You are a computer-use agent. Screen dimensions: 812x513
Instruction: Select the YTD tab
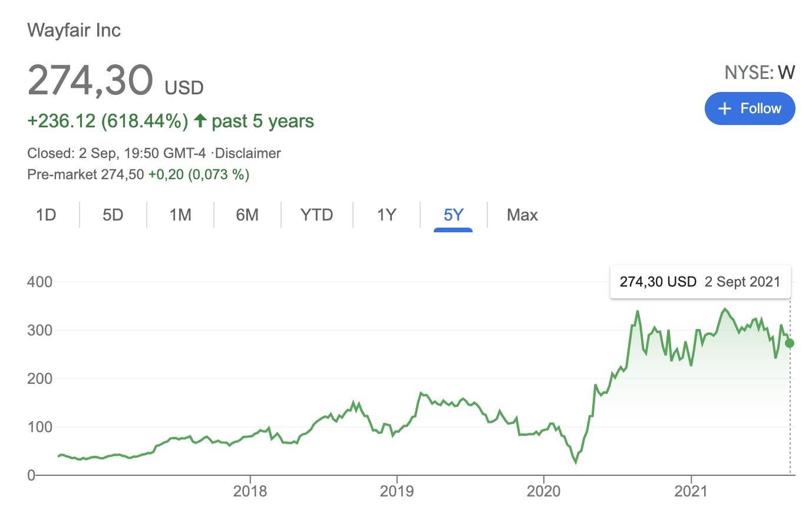tap(316, 215)
